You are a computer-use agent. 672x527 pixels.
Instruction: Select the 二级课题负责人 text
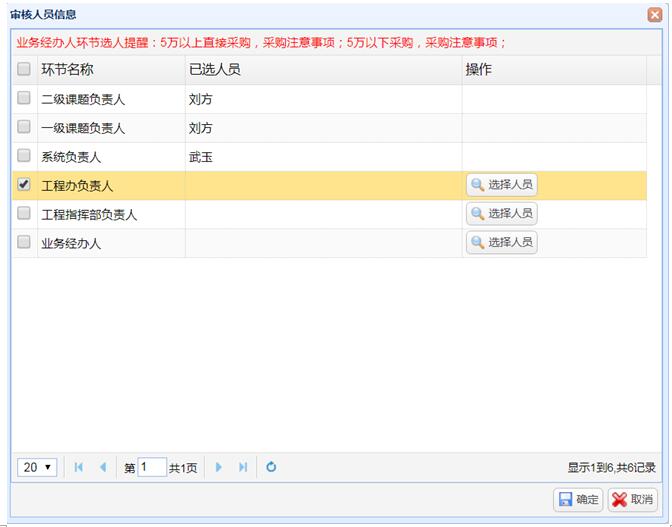pyautogui.click(x=83, y=99)
